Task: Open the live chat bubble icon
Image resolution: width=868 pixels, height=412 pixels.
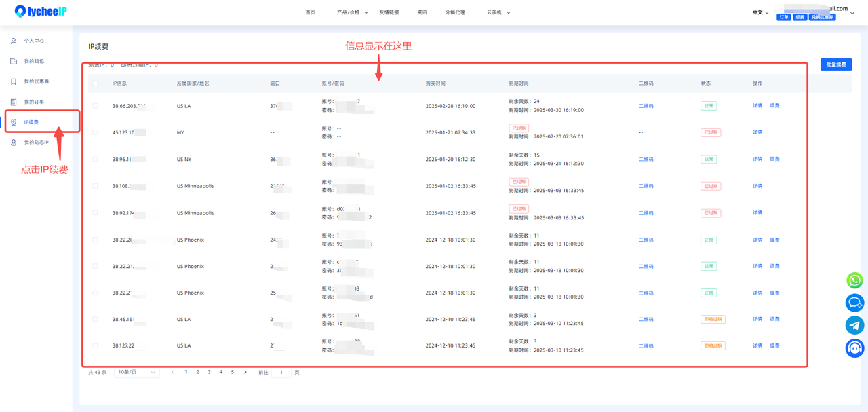Action: coord(854,303)
